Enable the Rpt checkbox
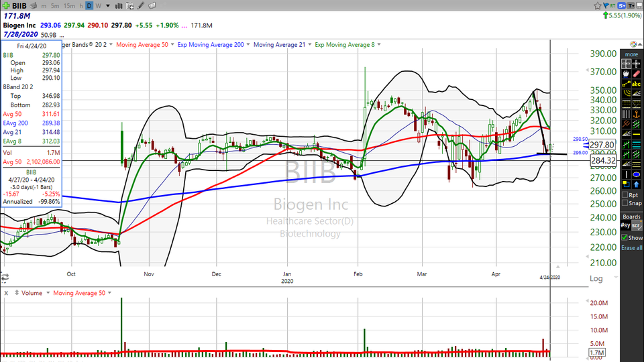This screenshot has height=362, width=644. (x=625, y=195)
